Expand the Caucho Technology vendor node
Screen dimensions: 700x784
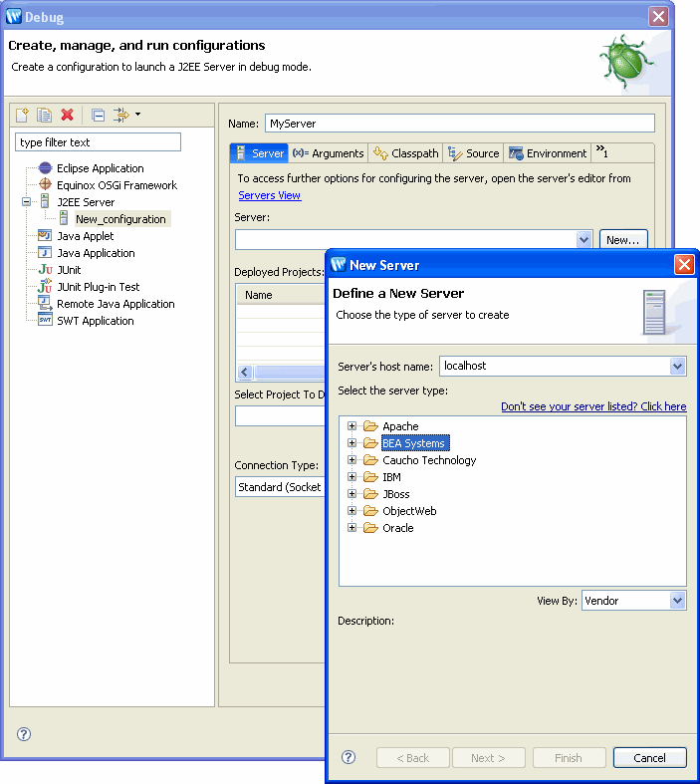coord(352,460)
